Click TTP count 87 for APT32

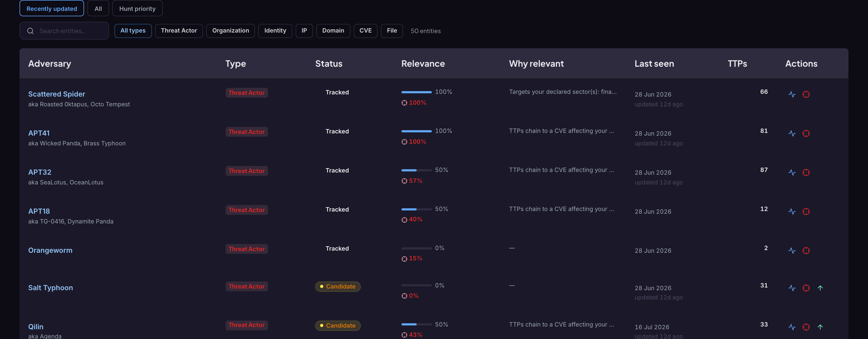tap(764, 170)
